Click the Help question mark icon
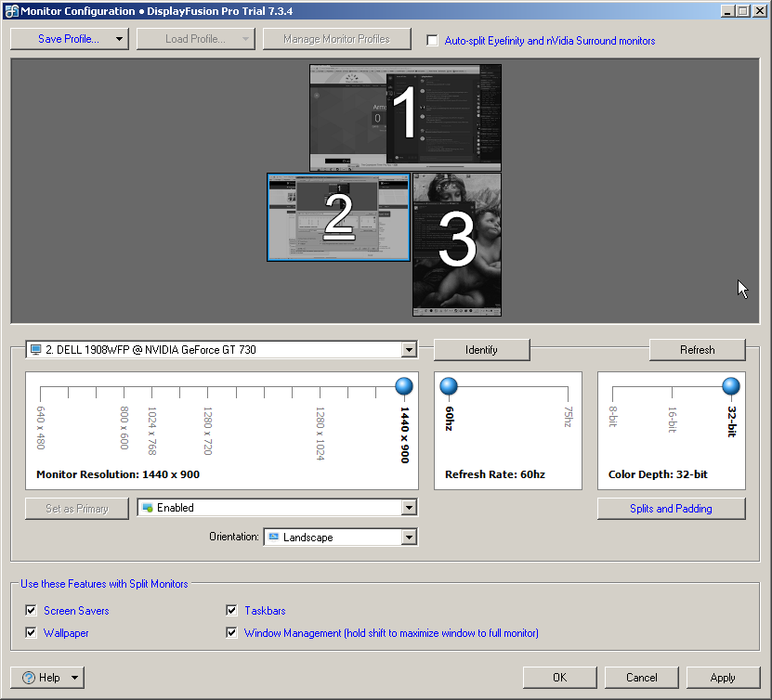The height and width of the screenshot is (700, 772). (x=29, y=678)
